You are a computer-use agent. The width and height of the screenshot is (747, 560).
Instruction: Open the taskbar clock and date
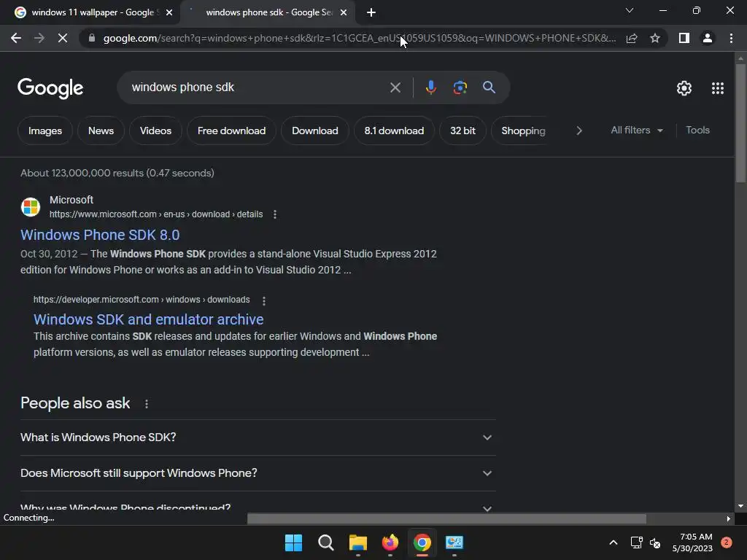tap(692, 542)
